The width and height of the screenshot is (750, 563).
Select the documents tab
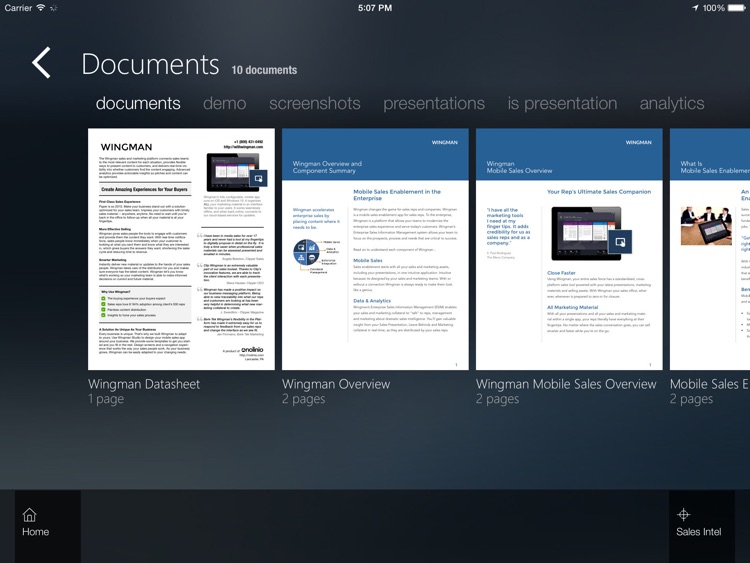[138, 103]
